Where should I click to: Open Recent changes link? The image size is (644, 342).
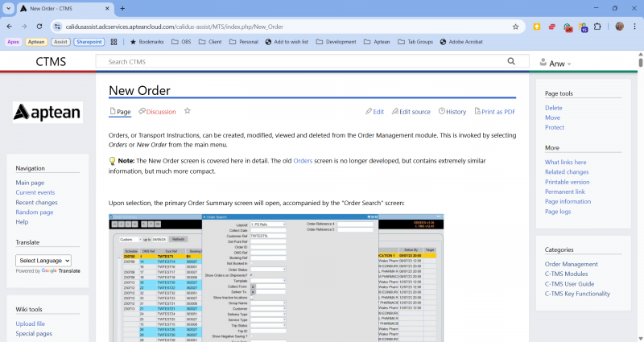36,203
